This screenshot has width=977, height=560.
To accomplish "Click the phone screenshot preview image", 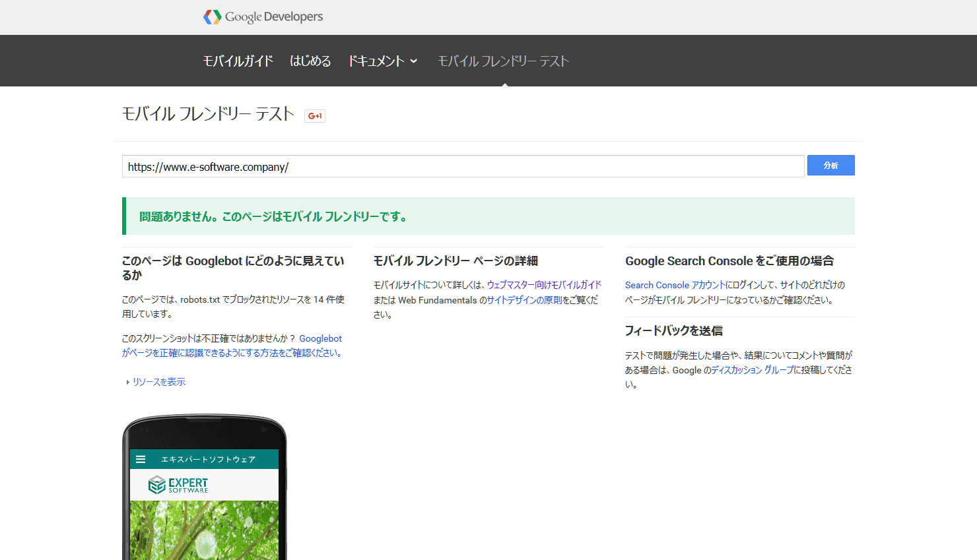I will click(205, 487).
